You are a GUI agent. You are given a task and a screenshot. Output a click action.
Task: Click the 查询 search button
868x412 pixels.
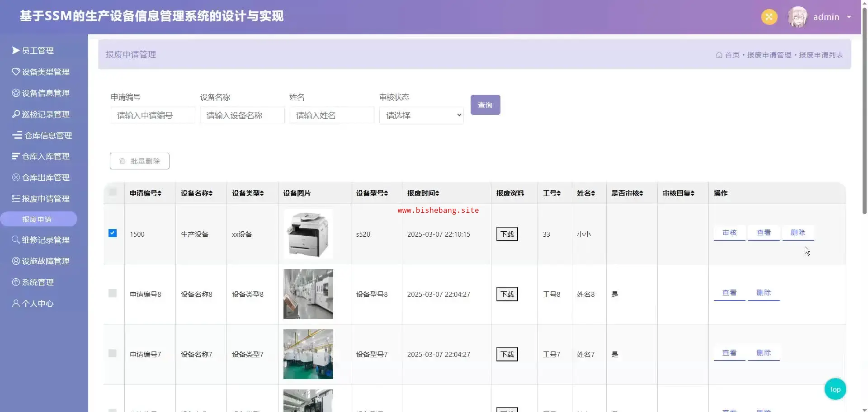[x=485, y=105]
